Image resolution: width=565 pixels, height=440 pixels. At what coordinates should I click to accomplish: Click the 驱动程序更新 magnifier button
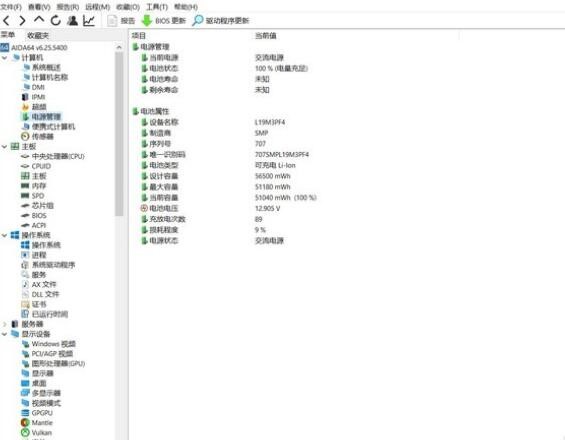coord(221,21)
